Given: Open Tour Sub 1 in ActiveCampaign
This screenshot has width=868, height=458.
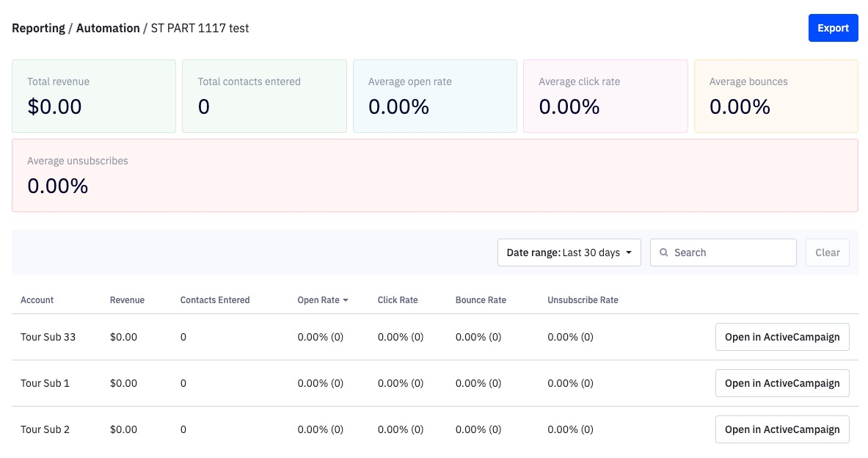Looking at the screenshot, I should 781,383.
